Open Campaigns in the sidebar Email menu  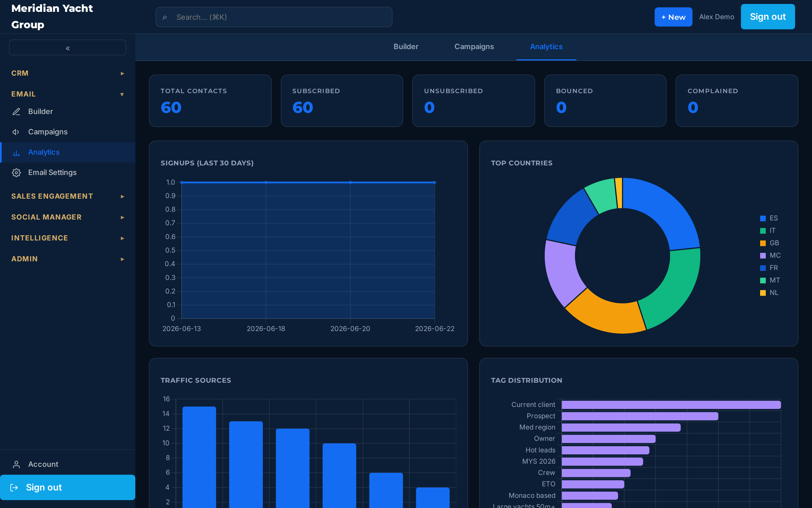(67, 132)
